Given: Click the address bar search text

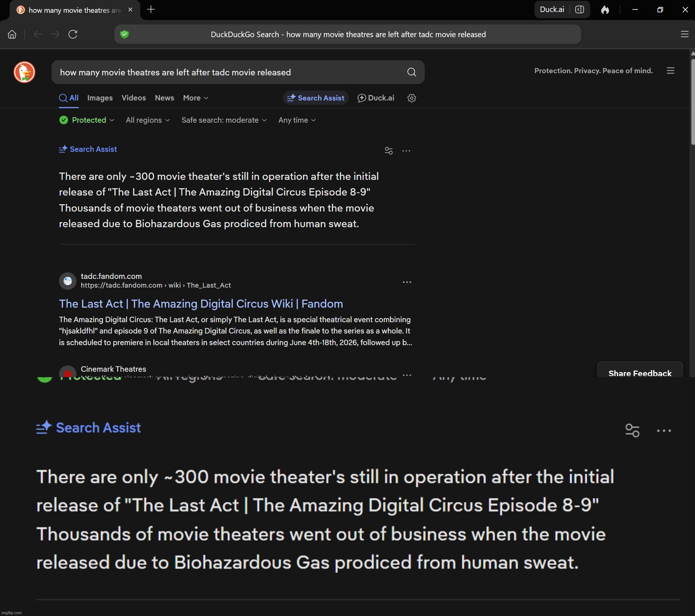Looking at the screenshot, I should [348, 35].
